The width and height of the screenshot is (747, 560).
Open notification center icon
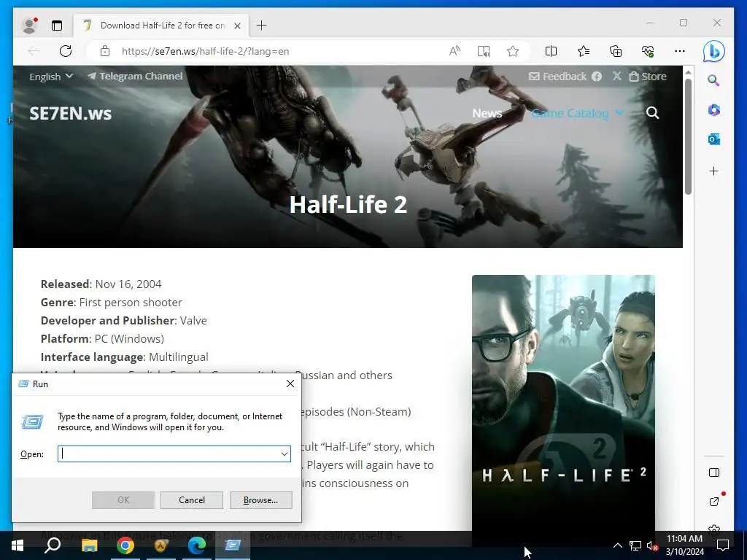[723, 545]
